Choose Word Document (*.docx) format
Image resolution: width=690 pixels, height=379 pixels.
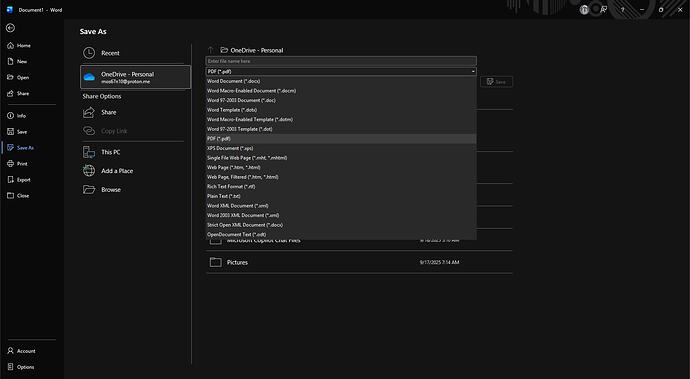(341, 81)
